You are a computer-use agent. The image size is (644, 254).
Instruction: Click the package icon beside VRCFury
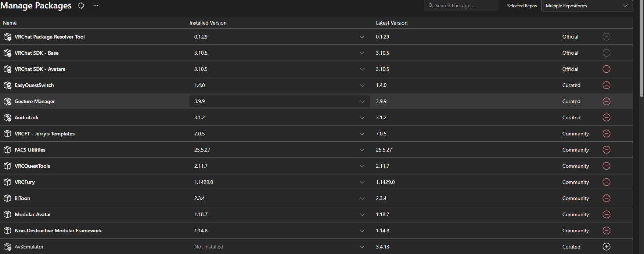pos(7,182)
